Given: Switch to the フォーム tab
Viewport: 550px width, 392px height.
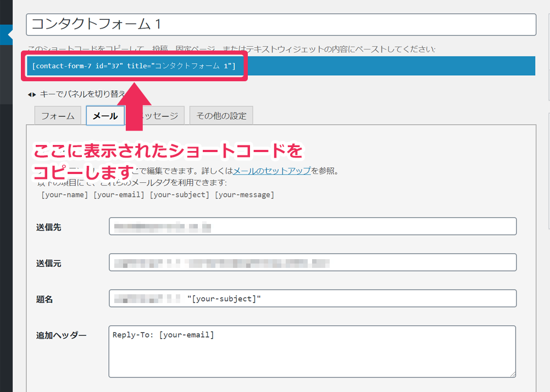Looking at the screenshot, I should click(58, 116).
